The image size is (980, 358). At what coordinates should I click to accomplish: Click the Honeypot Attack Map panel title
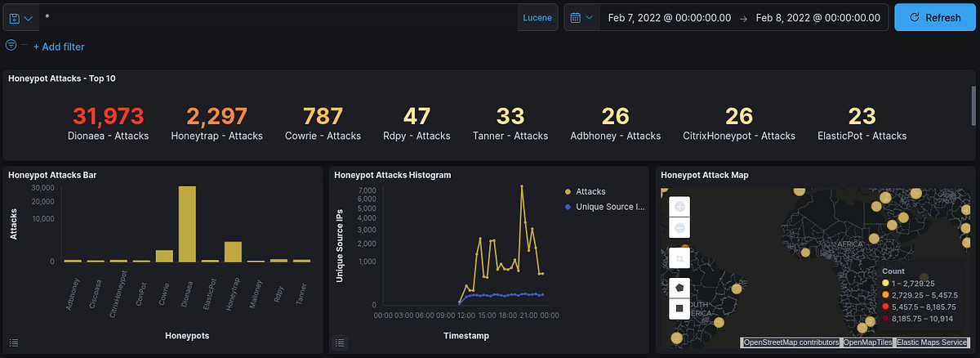click(704, 175)
